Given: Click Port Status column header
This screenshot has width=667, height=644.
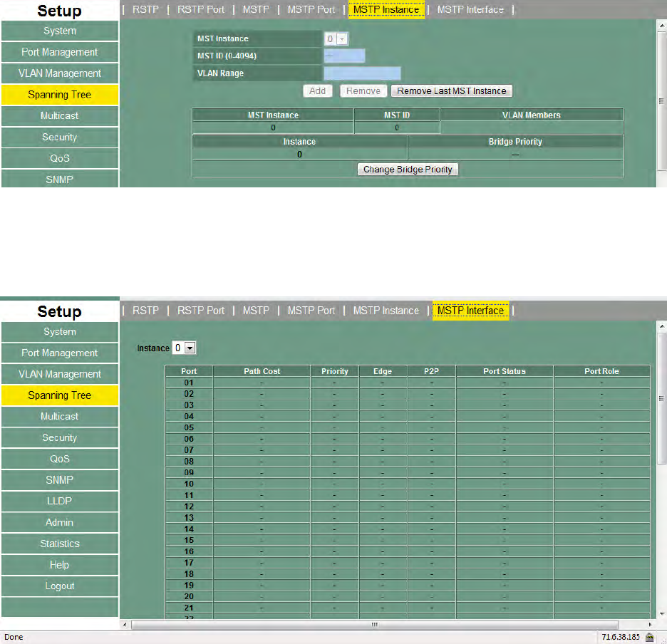Looking at the screenshot, I should [x=505, y=371].
